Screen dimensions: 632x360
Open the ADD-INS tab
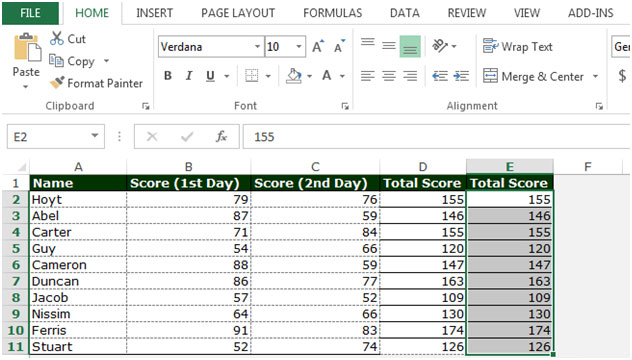tap(591, 13)
